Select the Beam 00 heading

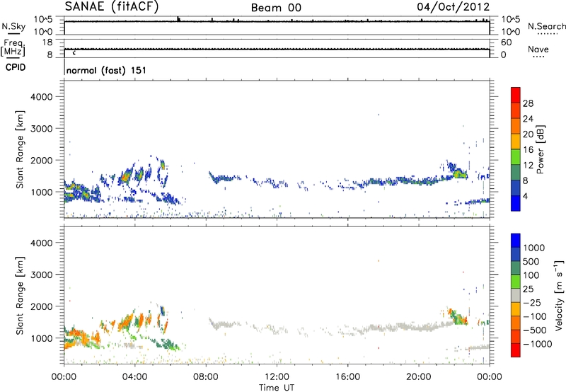(276, 8)
